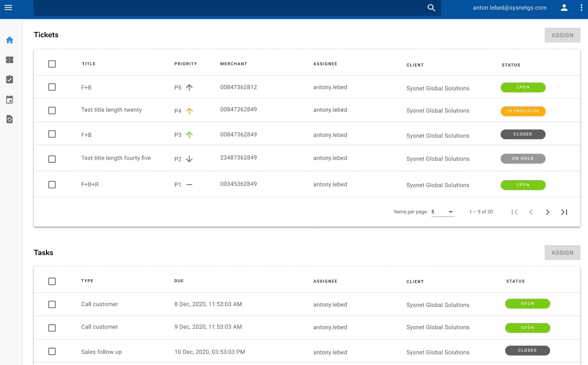This screenshot has width=588, height=365.
Task: Go to previous tickets page
Action: 531,212
